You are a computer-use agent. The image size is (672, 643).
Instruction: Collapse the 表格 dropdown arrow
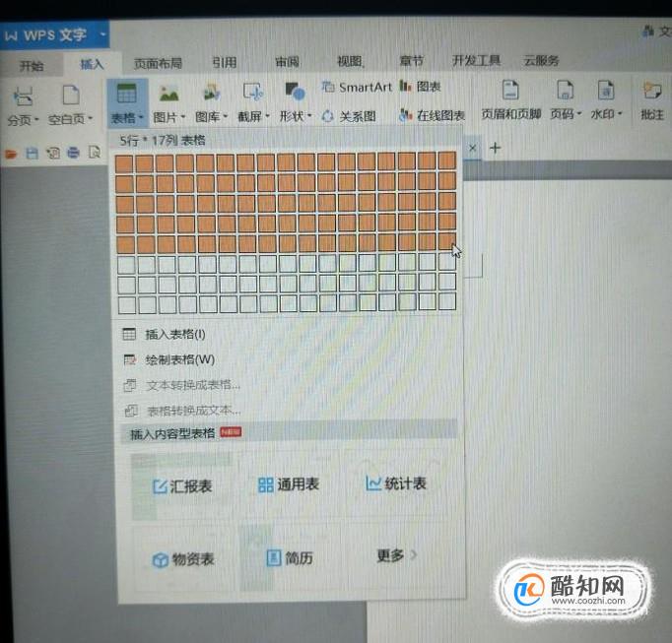point(141,117)
